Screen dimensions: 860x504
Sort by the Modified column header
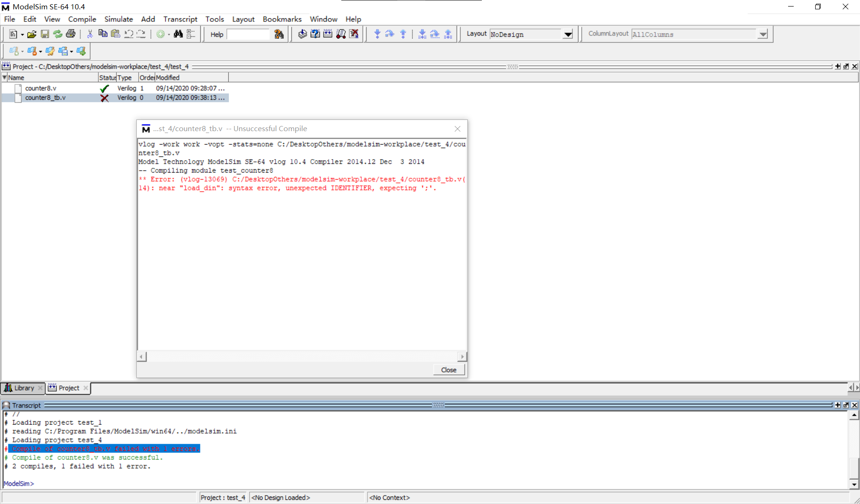coord(191,77)
